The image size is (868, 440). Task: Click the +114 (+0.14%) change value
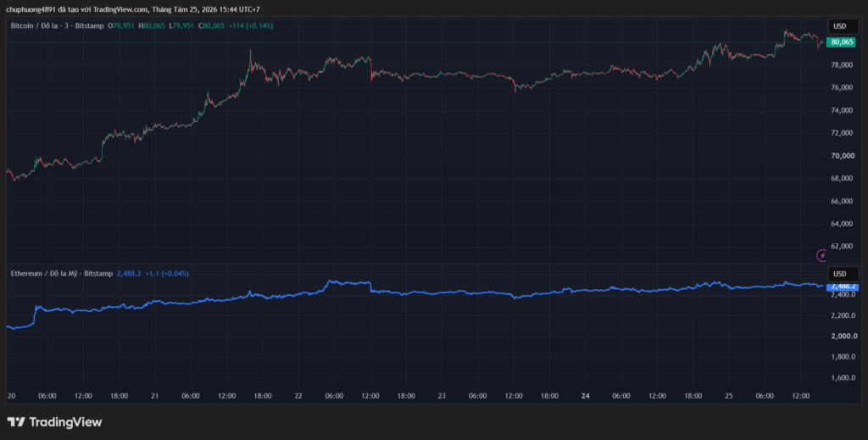tap(251, 25)
